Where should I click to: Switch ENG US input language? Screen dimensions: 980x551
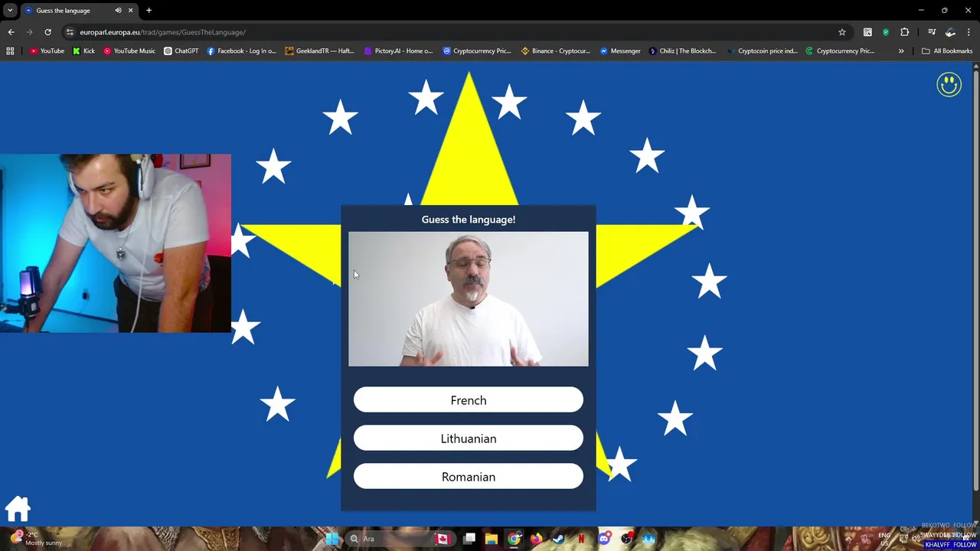(x=884, y=539)
